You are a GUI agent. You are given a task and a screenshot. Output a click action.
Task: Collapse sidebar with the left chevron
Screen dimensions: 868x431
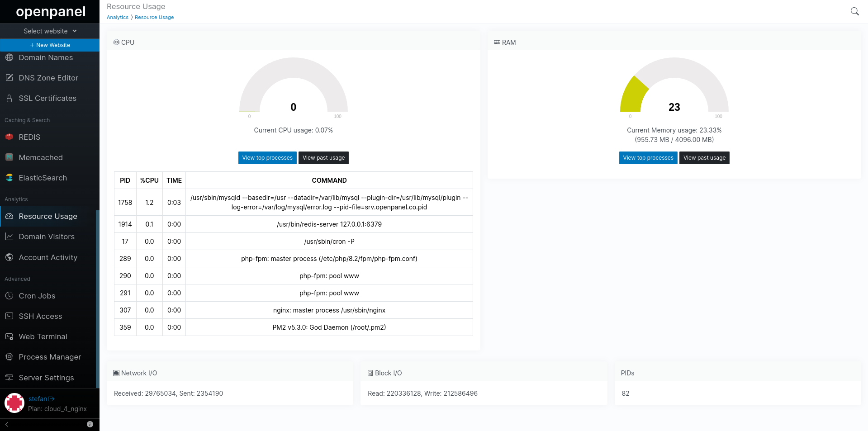pyautogui.click(x=7, y=424)
